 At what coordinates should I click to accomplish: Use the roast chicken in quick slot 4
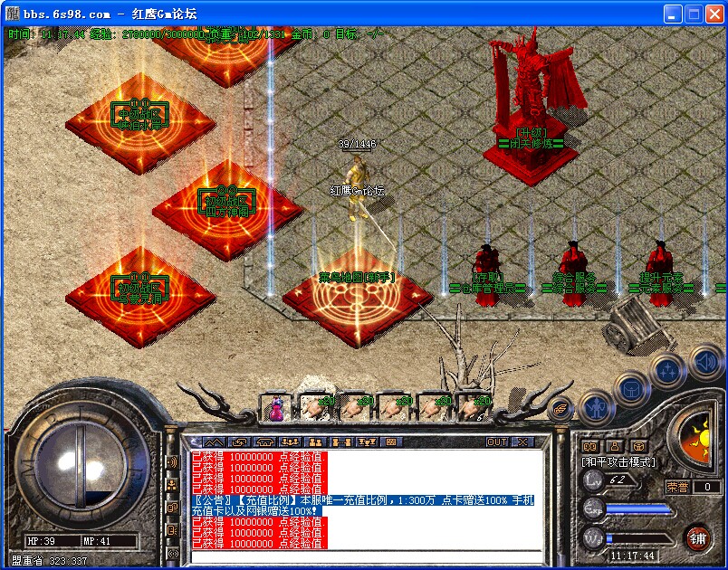pyautogui.click(x=395, y=408)
